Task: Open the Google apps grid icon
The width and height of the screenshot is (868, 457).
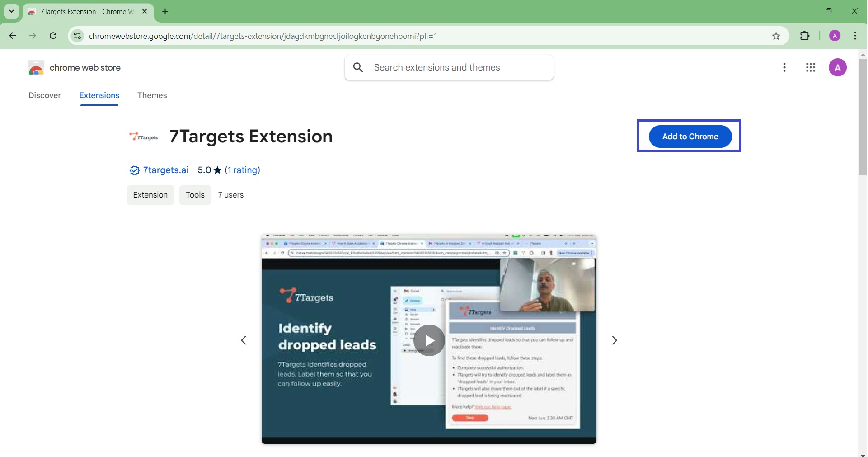Action: (811, 68)
